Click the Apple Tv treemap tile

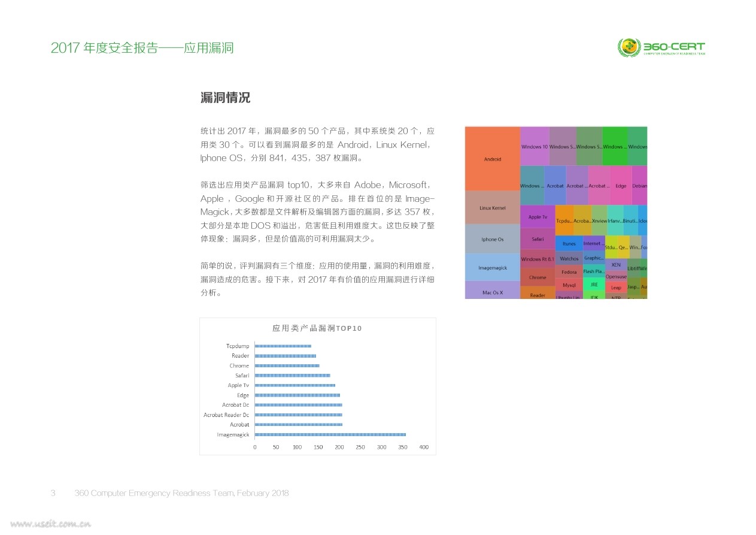click(x=538, y=217)
